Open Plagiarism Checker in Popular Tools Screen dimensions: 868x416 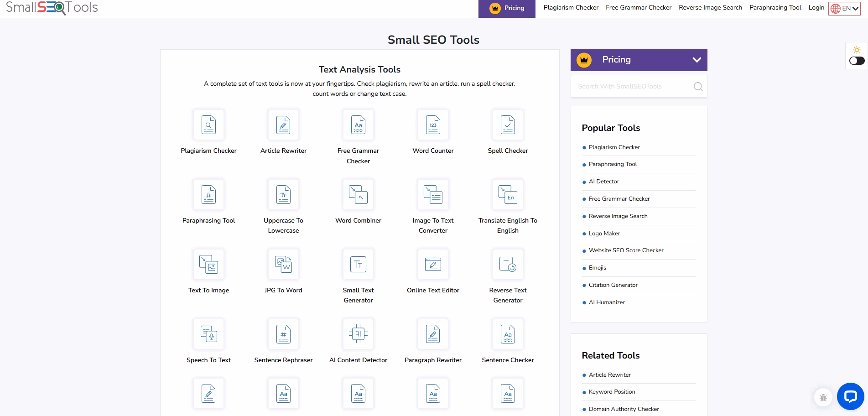(614, 147)
